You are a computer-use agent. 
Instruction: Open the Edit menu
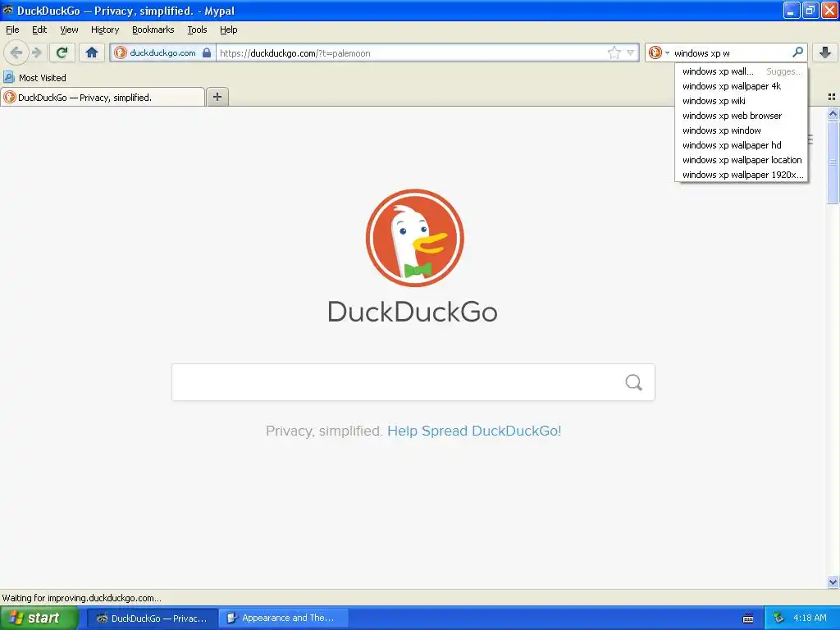(x=39, y=30)
